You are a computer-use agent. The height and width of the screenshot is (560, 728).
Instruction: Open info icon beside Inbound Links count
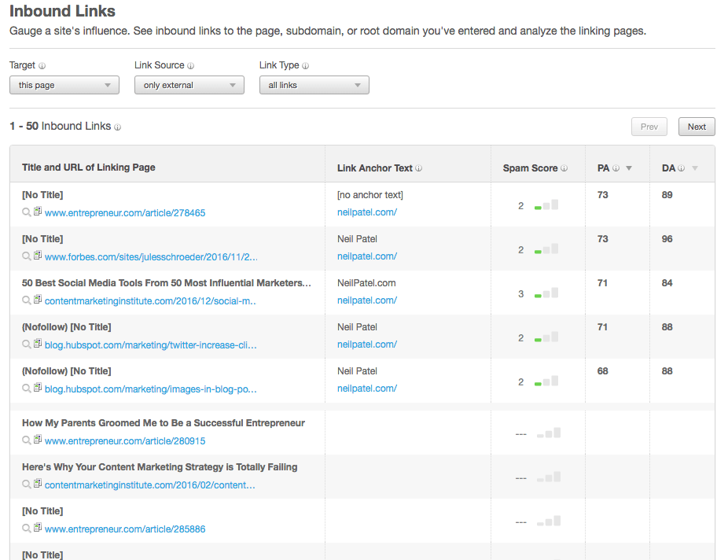point(117,127)
